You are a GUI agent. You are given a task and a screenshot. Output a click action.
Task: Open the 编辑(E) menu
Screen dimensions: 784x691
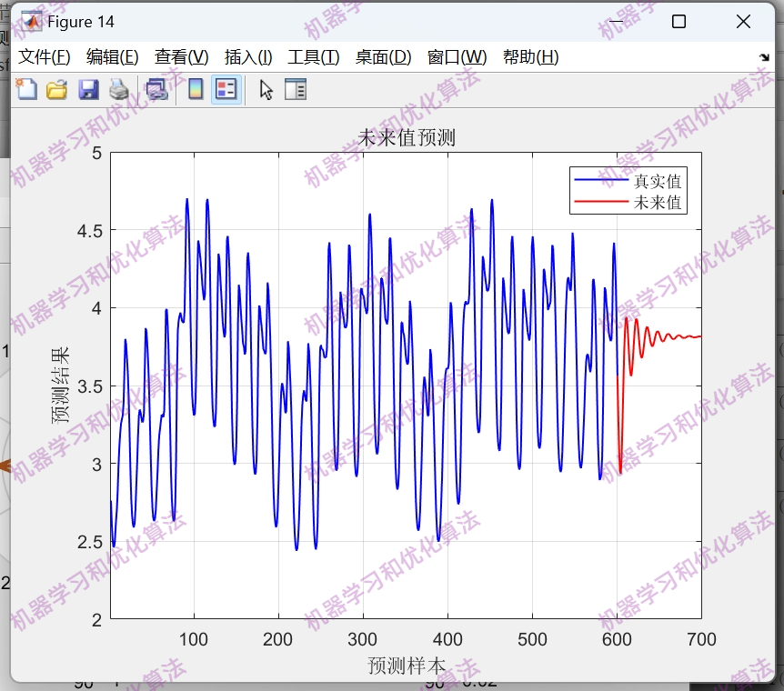(112, 57)
